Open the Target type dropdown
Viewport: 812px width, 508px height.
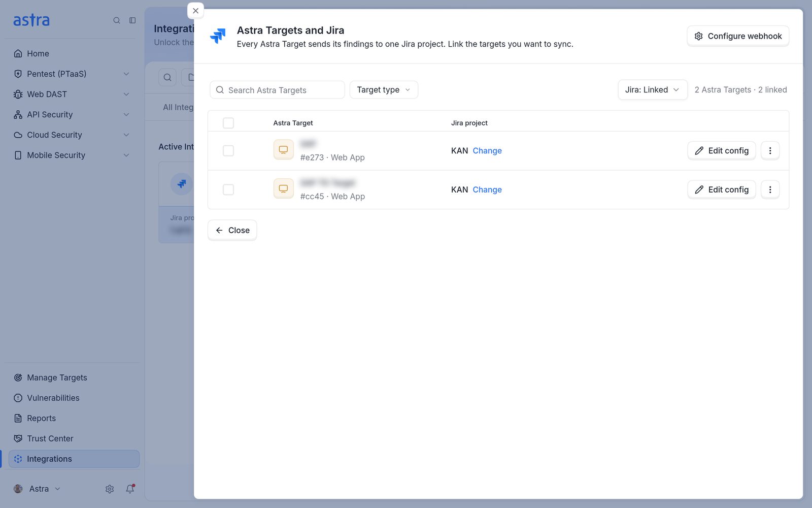coord(384,90)
